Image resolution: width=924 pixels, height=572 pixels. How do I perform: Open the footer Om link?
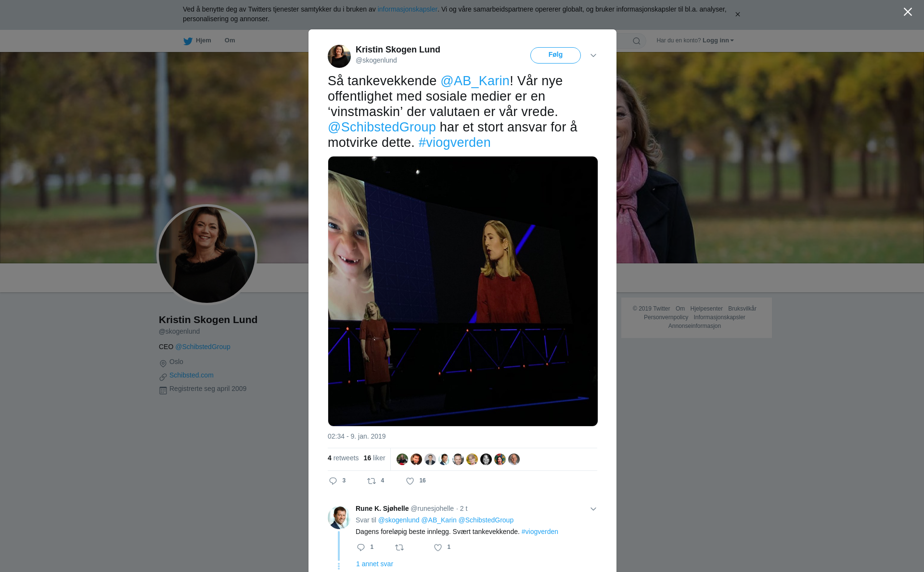(x=680, y=309)
